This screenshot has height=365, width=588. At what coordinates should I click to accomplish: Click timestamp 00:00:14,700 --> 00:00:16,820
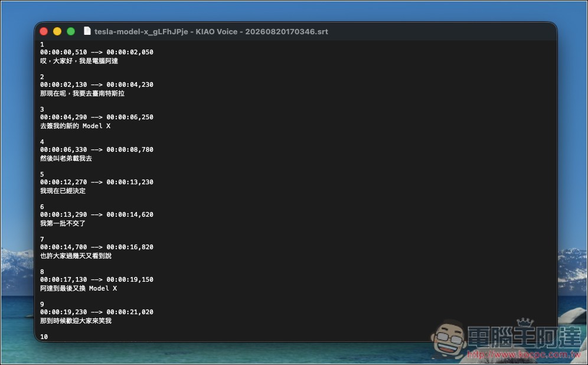click(97, 247)
